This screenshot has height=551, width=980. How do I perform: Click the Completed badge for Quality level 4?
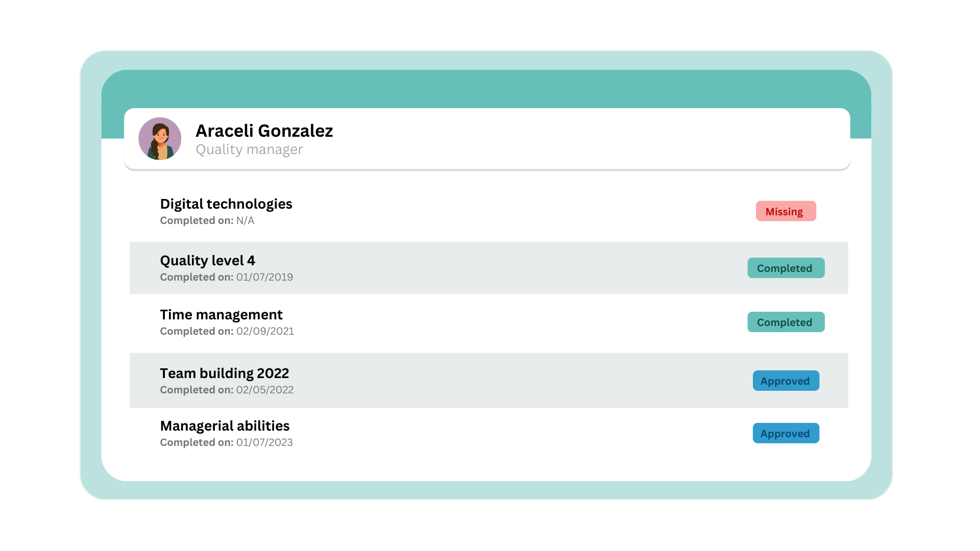786,268
